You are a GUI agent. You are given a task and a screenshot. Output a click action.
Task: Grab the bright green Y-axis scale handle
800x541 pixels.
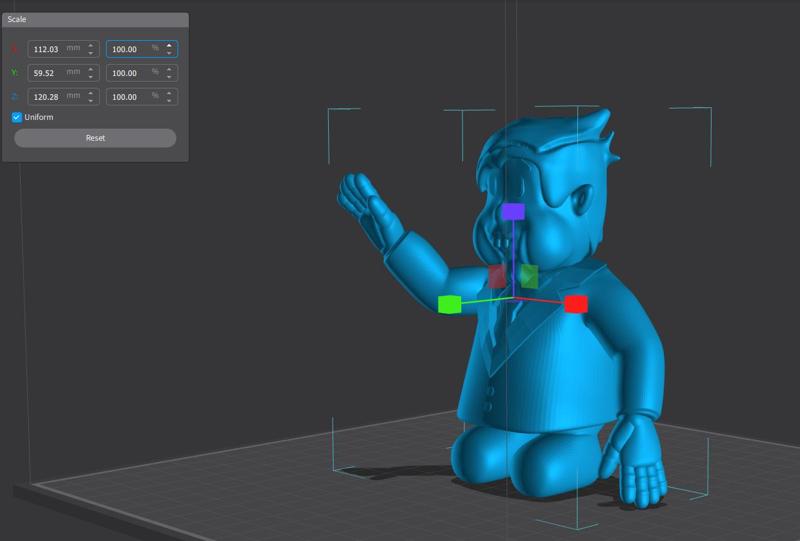pos(449,304)
